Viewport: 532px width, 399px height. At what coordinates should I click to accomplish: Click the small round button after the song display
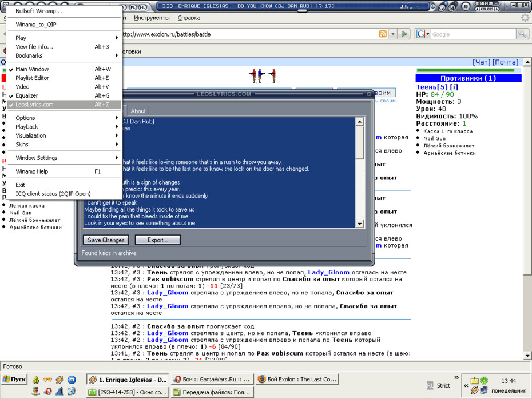click(x=433, y=6)
